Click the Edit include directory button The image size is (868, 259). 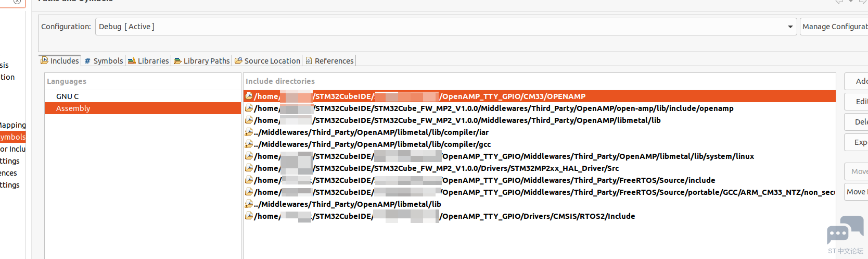tap(856, 102)
